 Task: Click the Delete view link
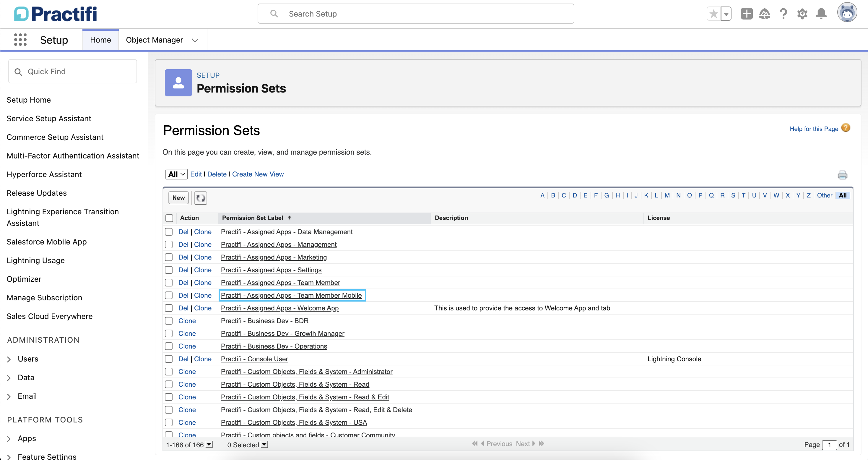tap(217, 174)
